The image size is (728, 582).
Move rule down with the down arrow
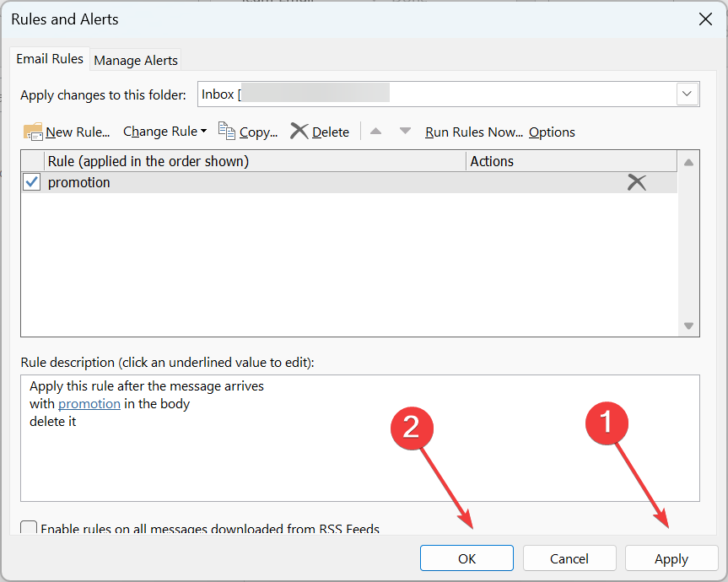tap(405, 132)
